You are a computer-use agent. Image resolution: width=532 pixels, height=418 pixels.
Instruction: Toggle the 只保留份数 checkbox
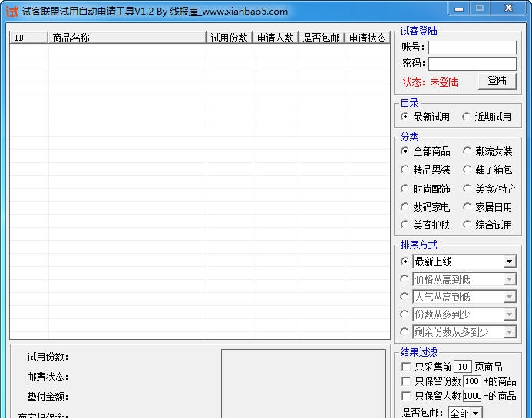(x=407, y=381)
